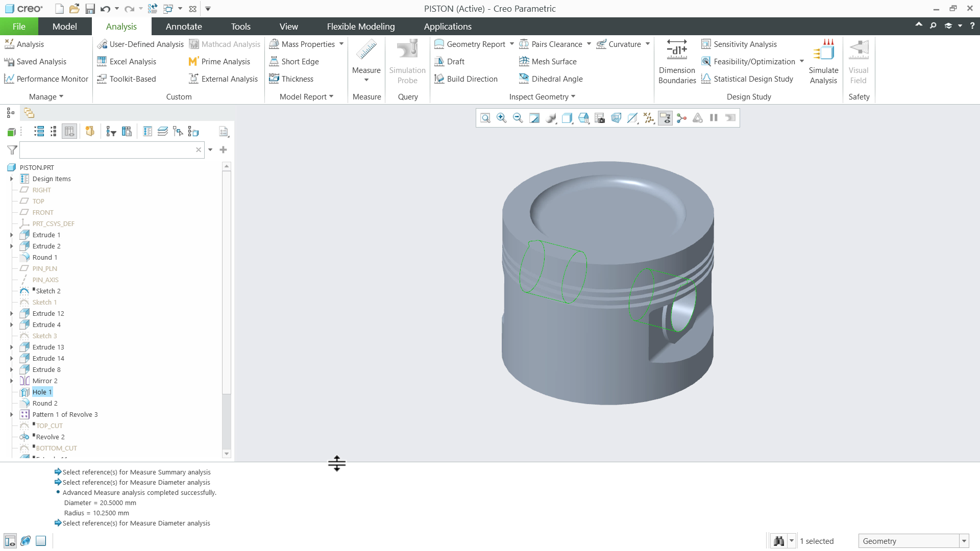Click the Performance Monitor button
980x551 pixels.
(x=46, y=79)
